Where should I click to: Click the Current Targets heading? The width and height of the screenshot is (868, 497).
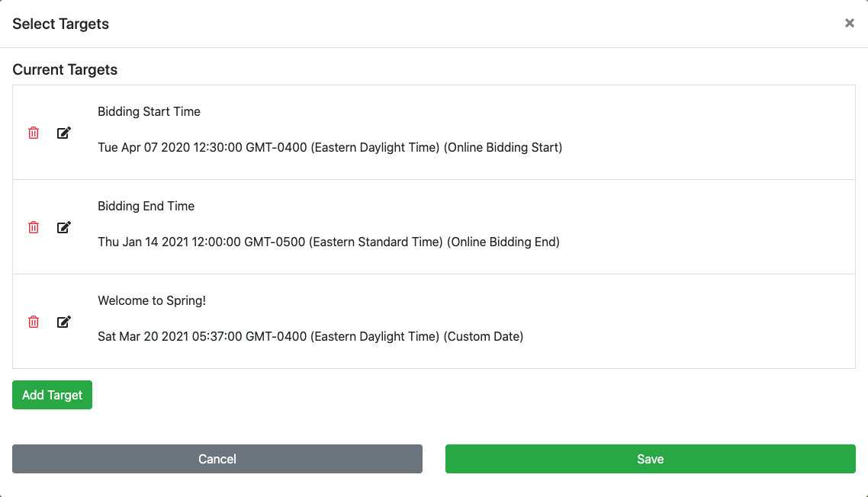65,69
